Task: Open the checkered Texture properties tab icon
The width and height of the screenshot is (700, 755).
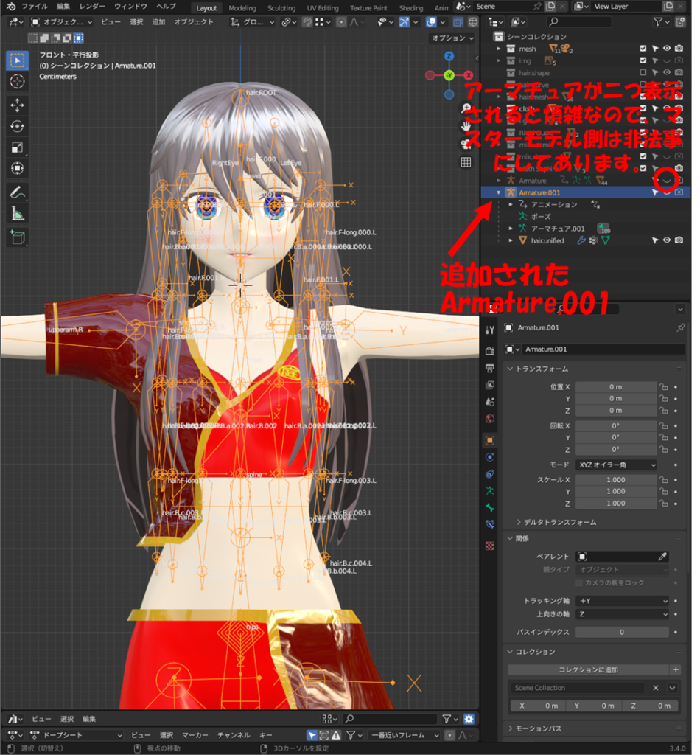Action: [x=490, y=546]
